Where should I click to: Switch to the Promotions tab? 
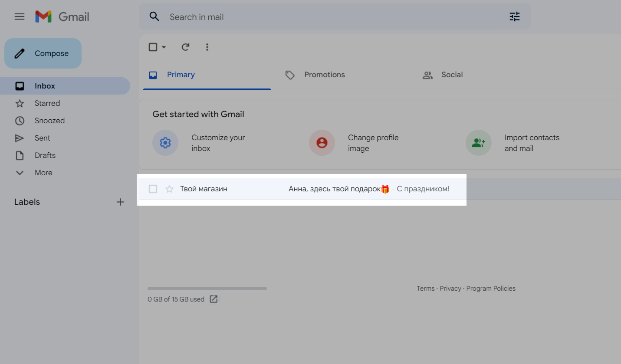324,75
